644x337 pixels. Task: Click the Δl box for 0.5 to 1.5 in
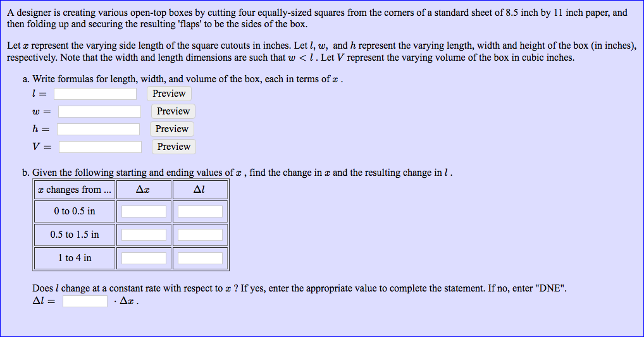pyautogui.click(x=200, y=235)
